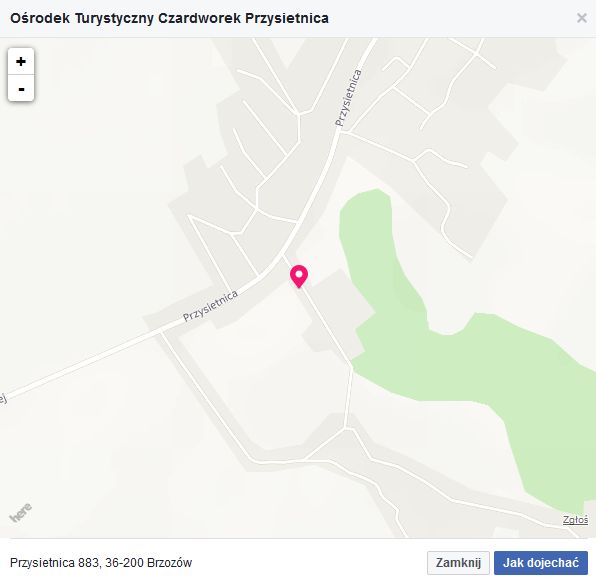Viewport: 596px width, 580px height.
Task: Click the white dot inside the pink pin
Action: pyautogui.click(x=299, y=274)
